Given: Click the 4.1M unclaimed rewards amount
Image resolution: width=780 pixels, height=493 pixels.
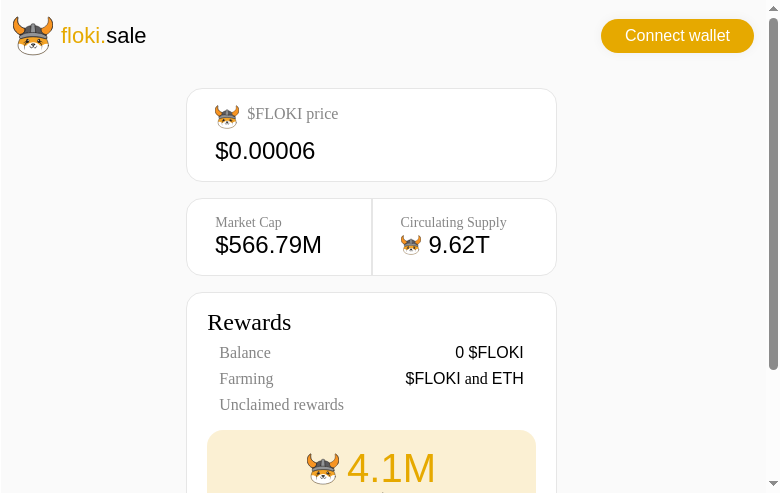Looking at the screenshot, I should pyautogui.click(x=391, y=468).
